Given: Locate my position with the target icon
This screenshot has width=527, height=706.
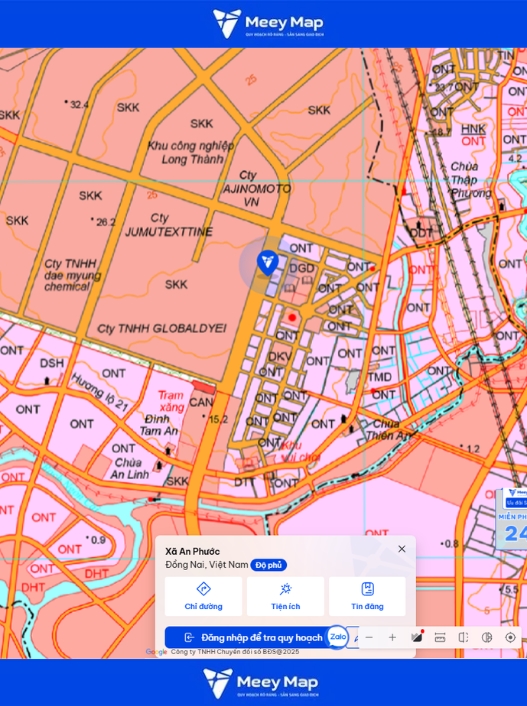Looking at the screenshot, I should coord(510,638).
